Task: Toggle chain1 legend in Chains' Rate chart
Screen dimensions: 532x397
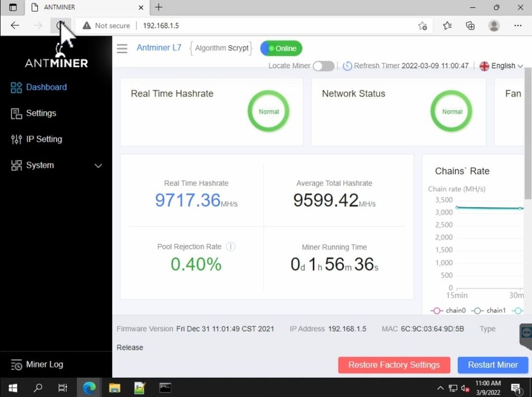Action: tap(488, 310)
